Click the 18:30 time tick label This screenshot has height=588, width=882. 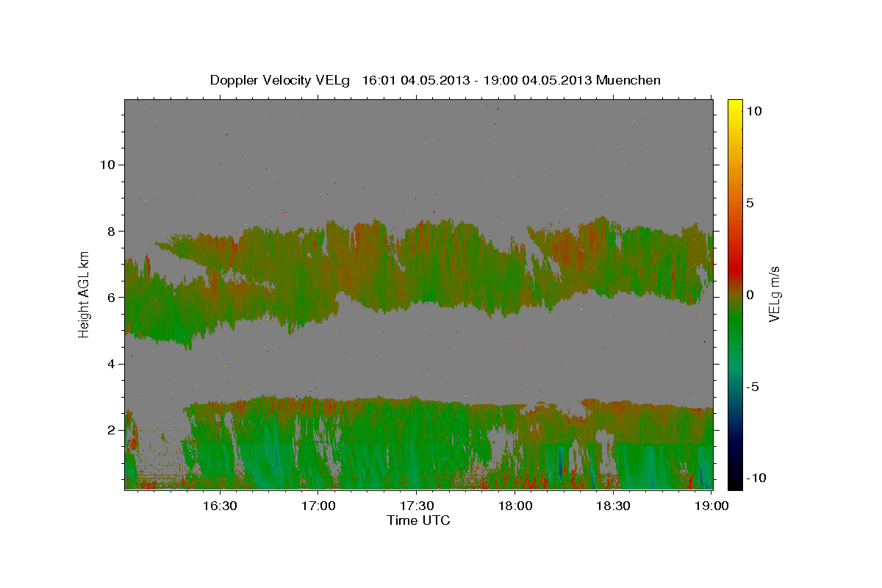614,506
